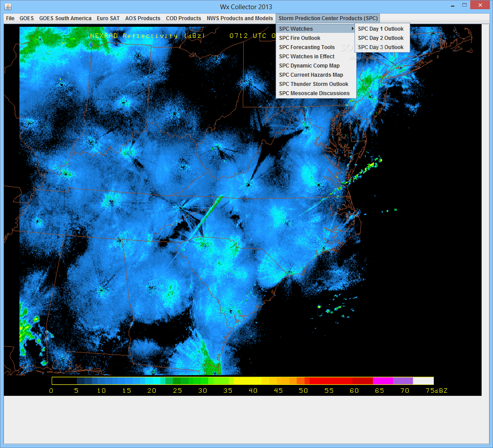Open NWS Products and Models menu
This screenshot has width=493, height=448.
(240, 18)
